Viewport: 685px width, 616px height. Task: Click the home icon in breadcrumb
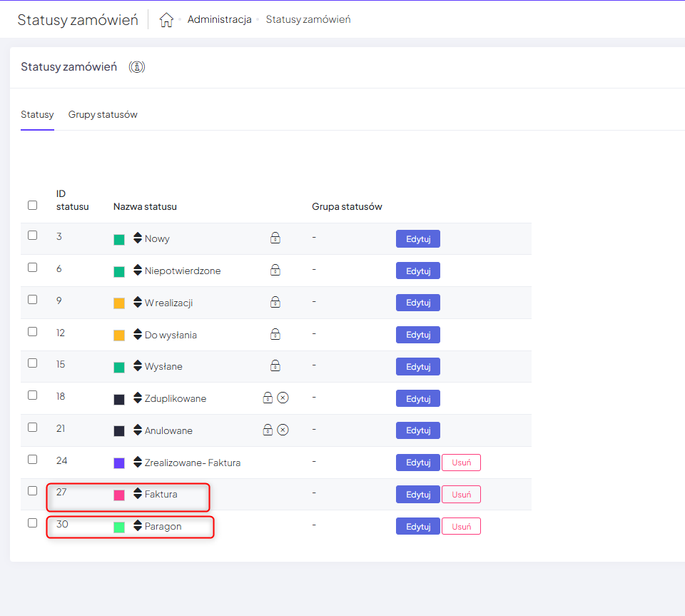(166, 20)
